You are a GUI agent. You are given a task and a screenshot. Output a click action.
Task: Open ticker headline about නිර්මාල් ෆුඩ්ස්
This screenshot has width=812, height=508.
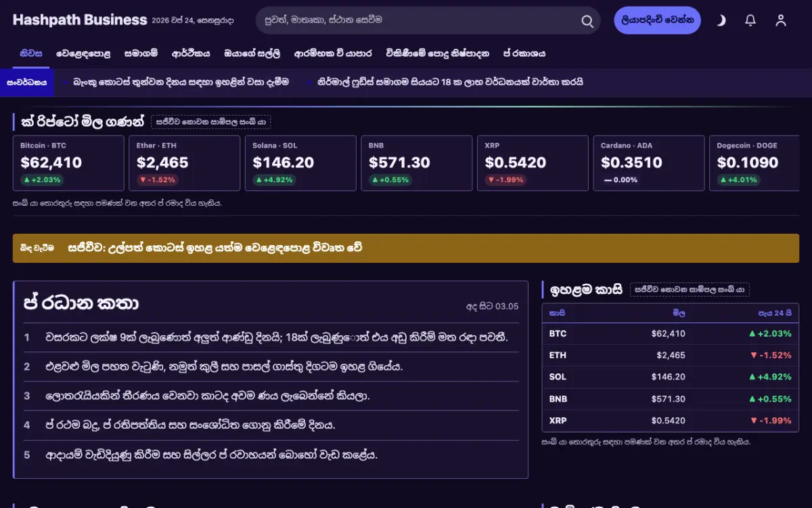[x=450, y=82]
